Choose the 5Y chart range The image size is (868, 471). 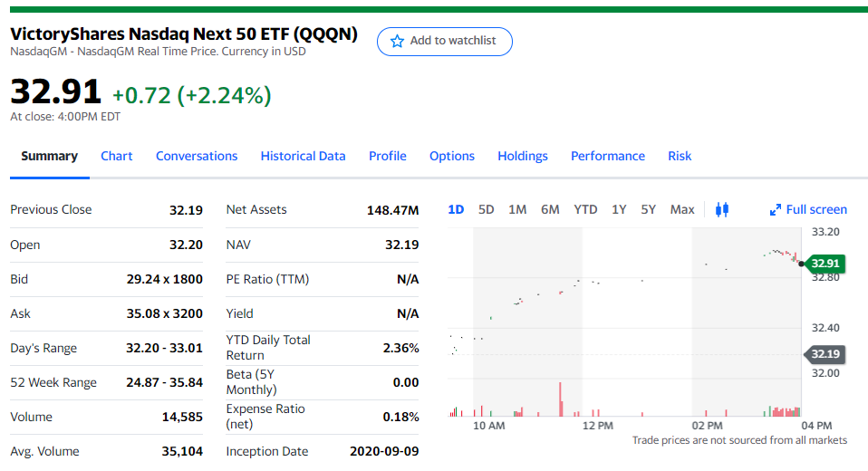[648, 210]
